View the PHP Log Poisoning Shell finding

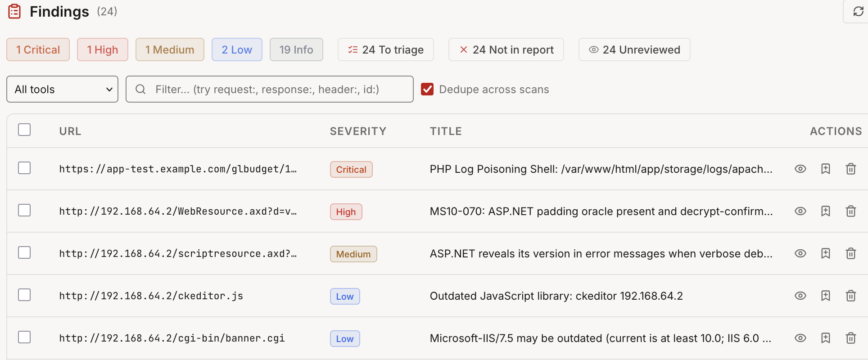[800, 169]
